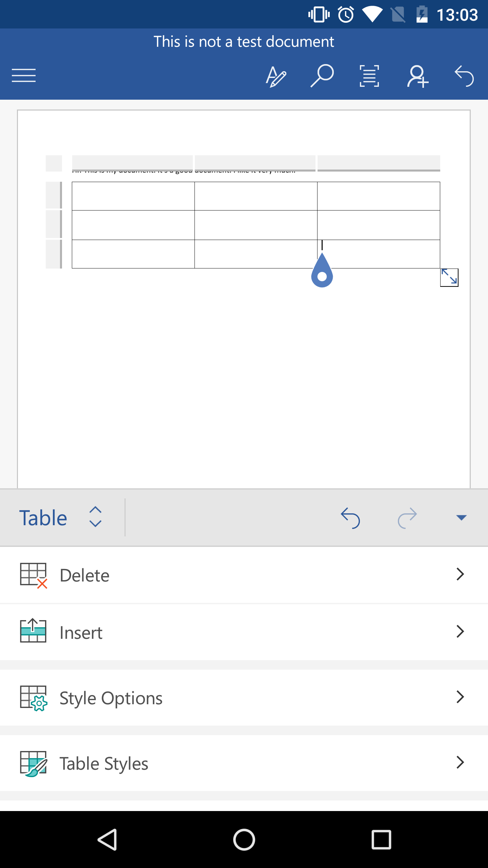This screenshot has width=488, height=868.
Task: Expand the Delete submenu chevron
Action: 460,574
